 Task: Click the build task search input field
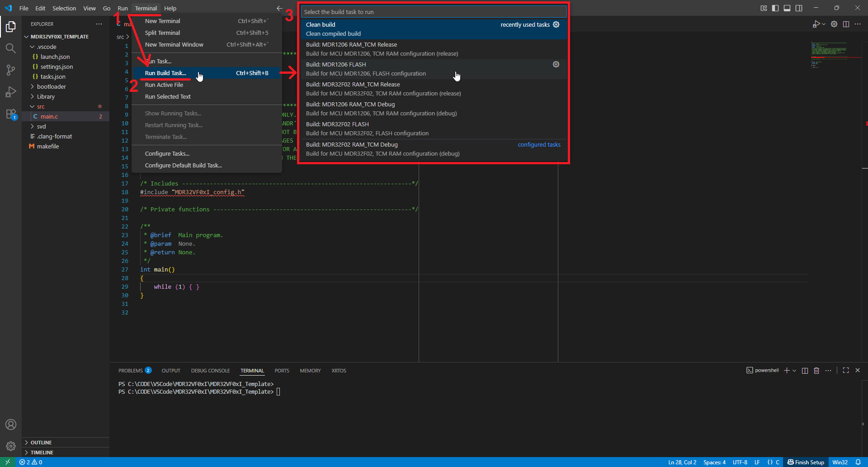433,12
